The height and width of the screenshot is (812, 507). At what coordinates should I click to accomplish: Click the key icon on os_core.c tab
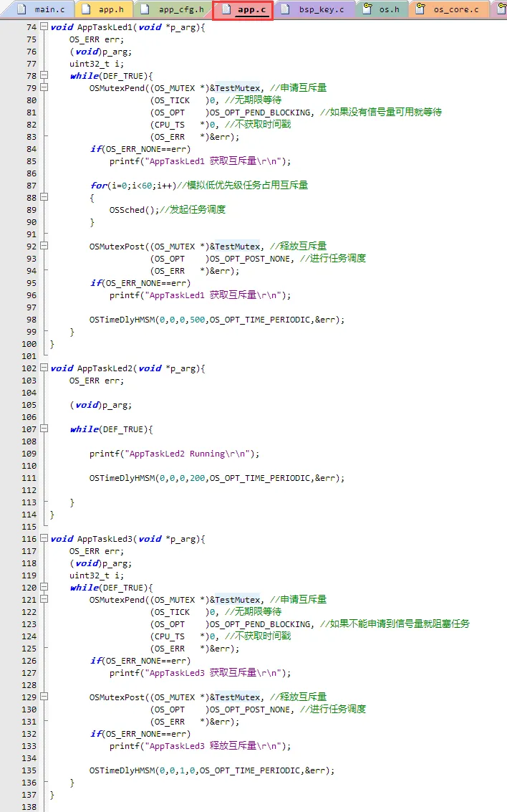(420, 10)
